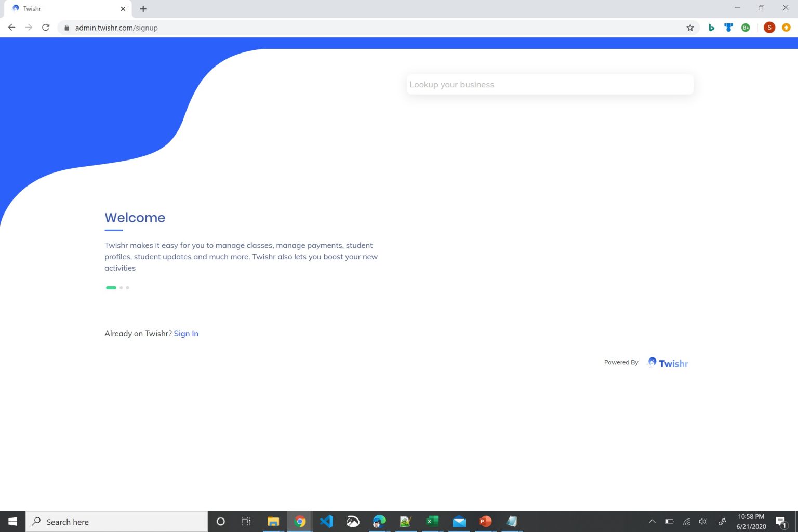Open the green B+ extension icon
798x532 pixels.
pos(746,28)
